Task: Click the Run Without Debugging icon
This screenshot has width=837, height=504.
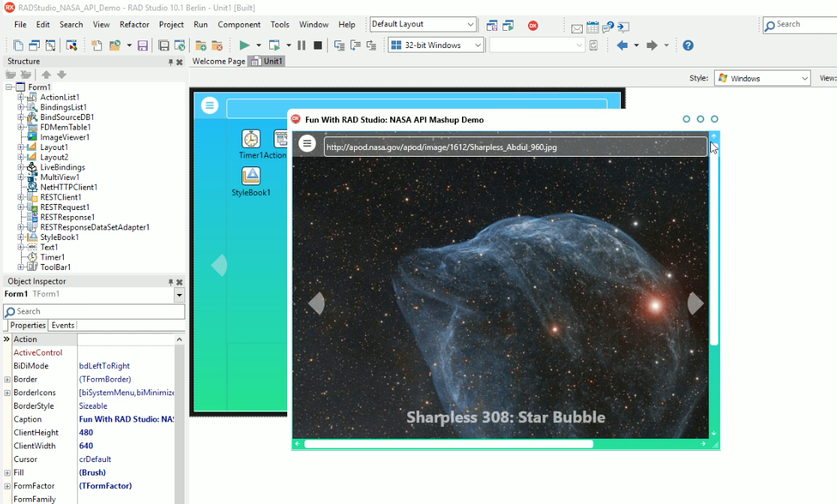Action: (274, 46)
